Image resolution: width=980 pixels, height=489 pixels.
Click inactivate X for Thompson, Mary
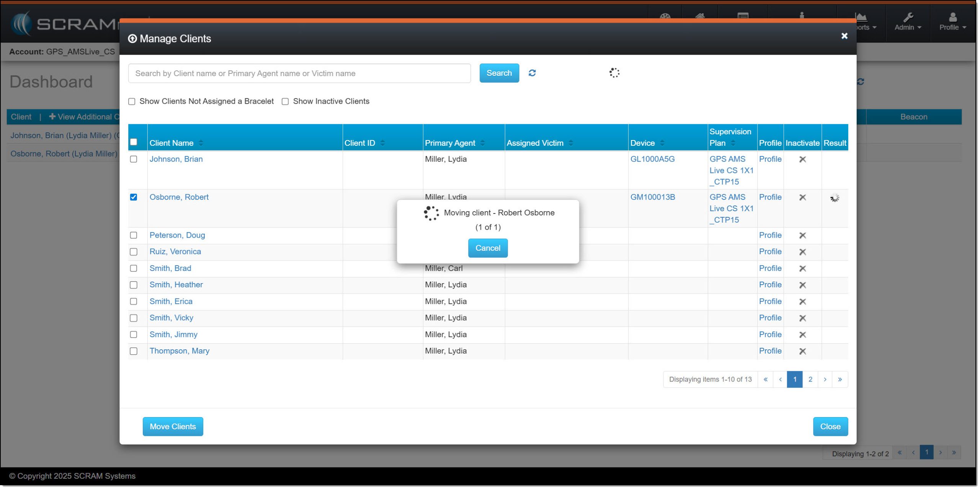pos(803,351)
